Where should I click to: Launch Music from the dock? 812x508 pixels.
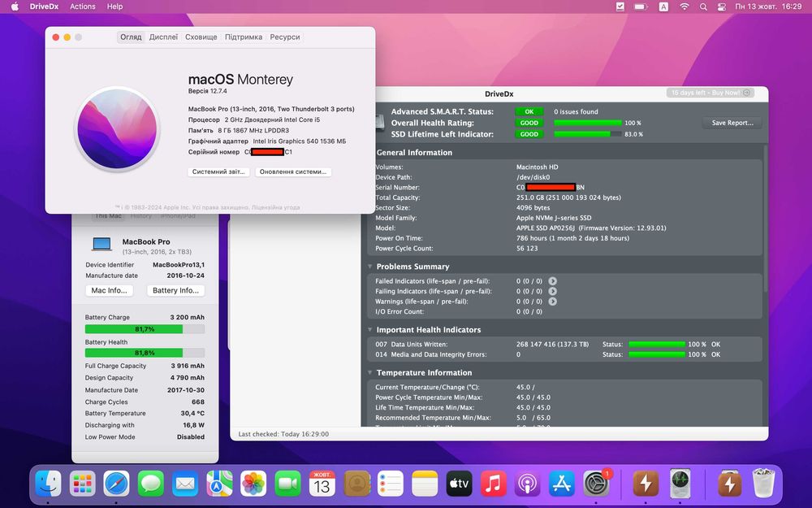(x=493, y=484)
